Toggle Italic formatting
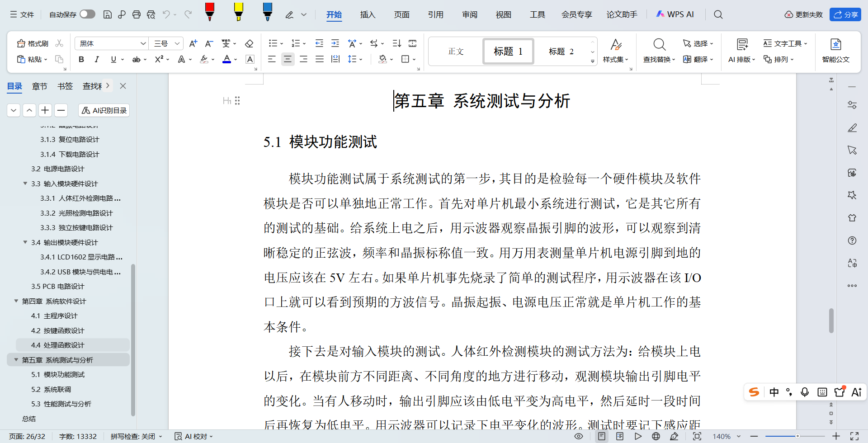868x443 pixels. tap(97, 59)
